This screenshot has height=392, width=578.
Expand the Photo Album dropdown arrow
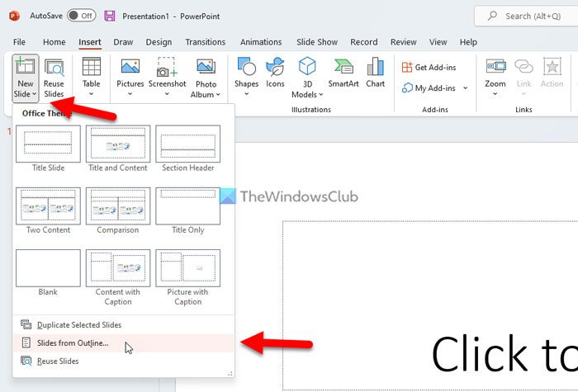[218, 95]
